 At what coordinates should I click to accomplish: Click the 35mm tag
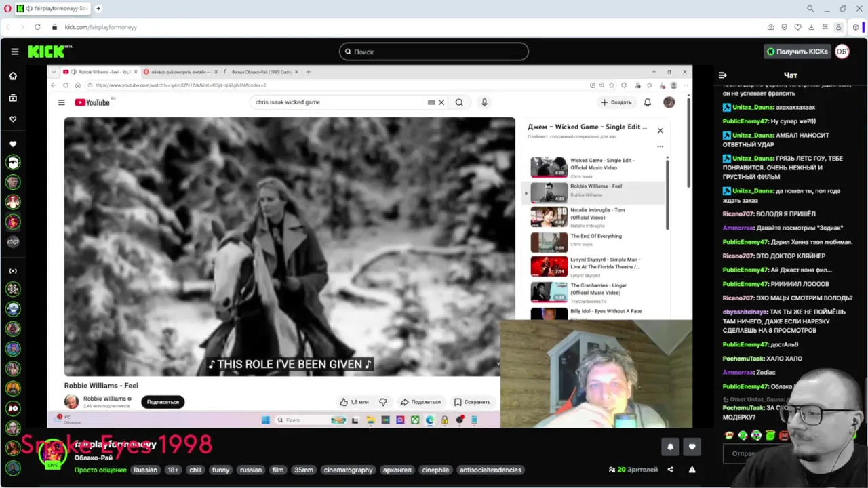[304, 470]
